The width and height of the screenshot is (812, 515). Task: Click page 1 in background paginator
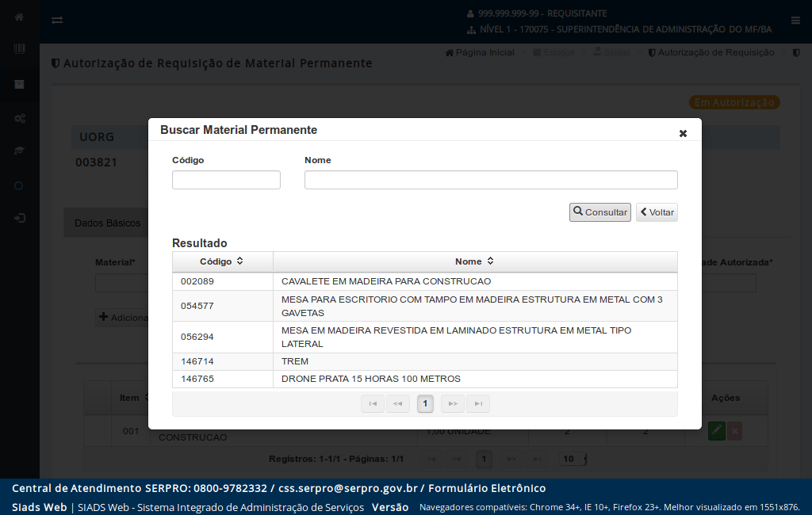pos(484,459)
